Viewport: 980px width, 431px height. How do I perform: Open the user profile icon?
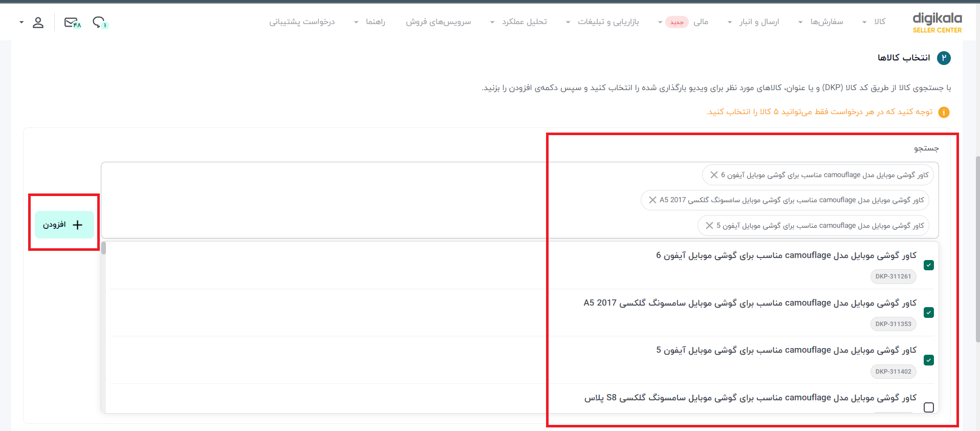(x=38, y=23)
